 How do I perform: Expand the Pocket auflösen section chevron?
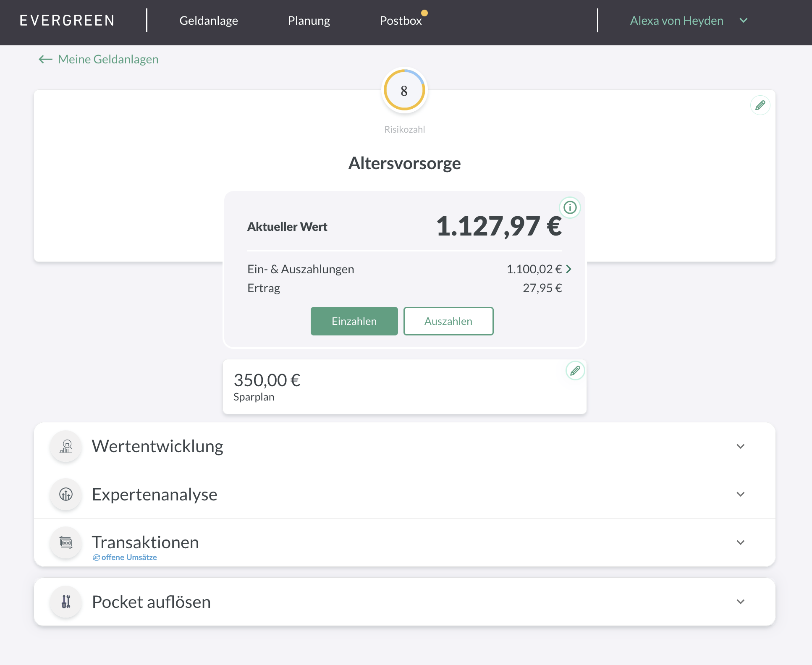click(x=741, y=602)
